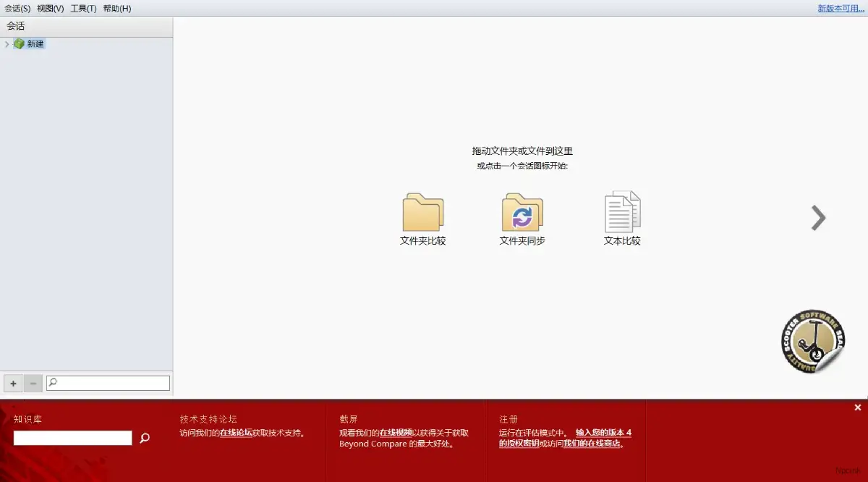Close the red promotional banner

click(x=857, y=407)
